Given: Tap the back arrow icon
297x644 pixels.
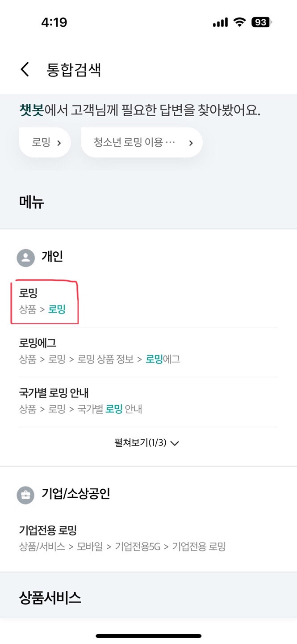Looking at the screenshot, I should pos(25,70).
